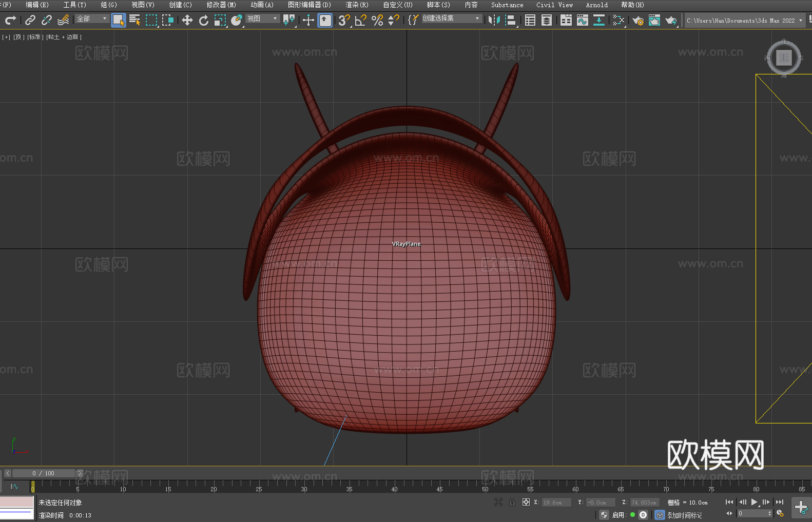Toggle Window/Crossing selection mode
Screen dimensions: 812x522
pyautogui.click(x=168, y=21)
